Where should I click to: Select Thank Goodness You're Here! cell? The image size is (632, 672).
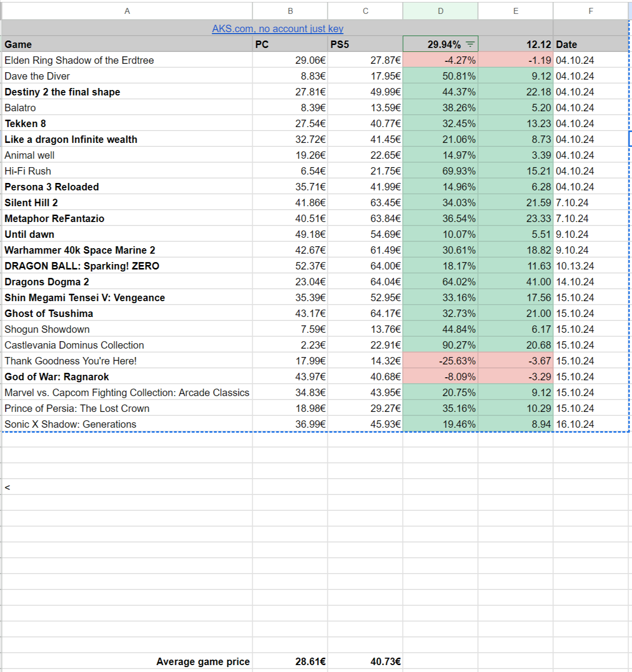coord(127,361)
